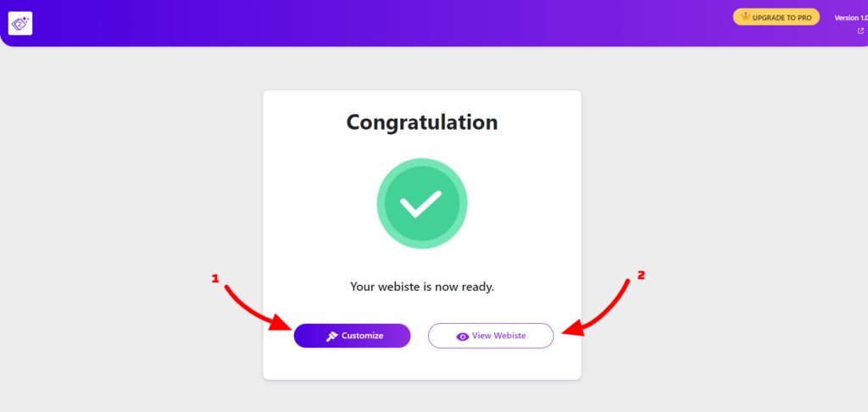Click the crown icon on Upgrade button
This screenshot has height=412, width=868.
(746, 17)
